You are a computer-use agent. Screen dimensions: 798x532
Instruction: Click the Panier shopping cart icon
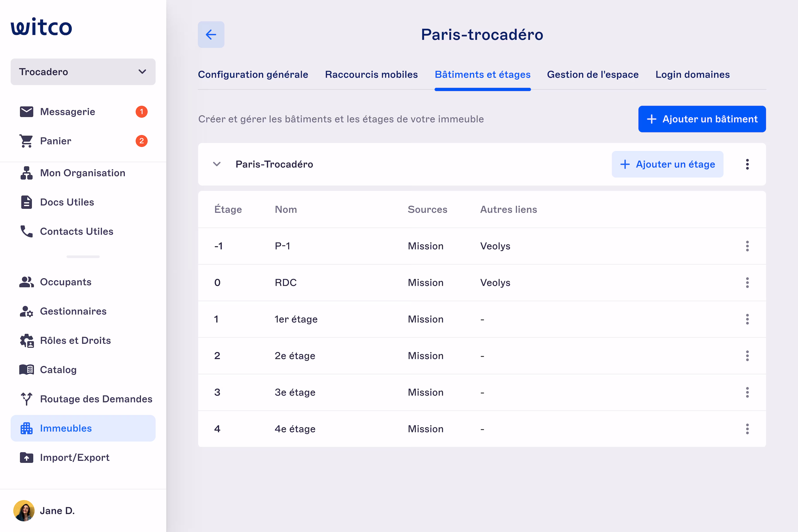[x=26, y=141]
